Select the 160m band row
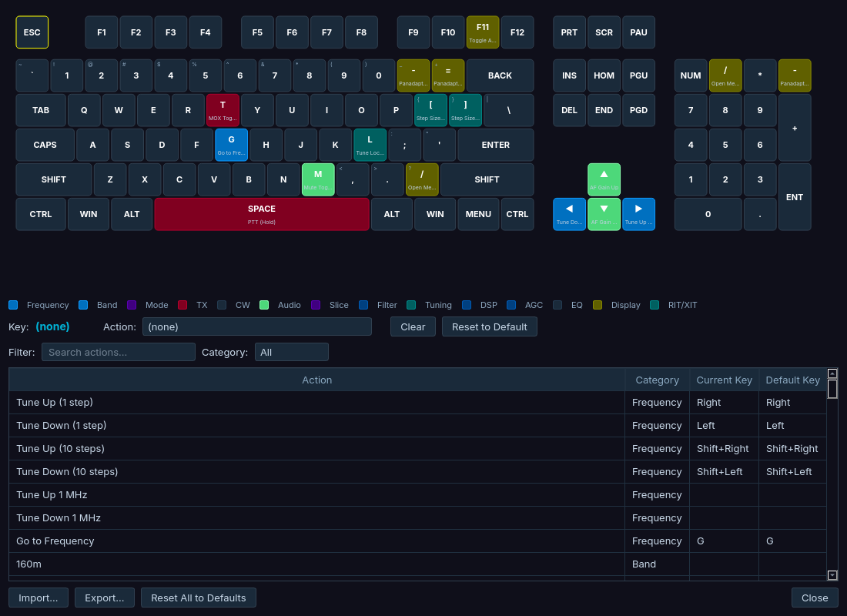 [417, 564]
